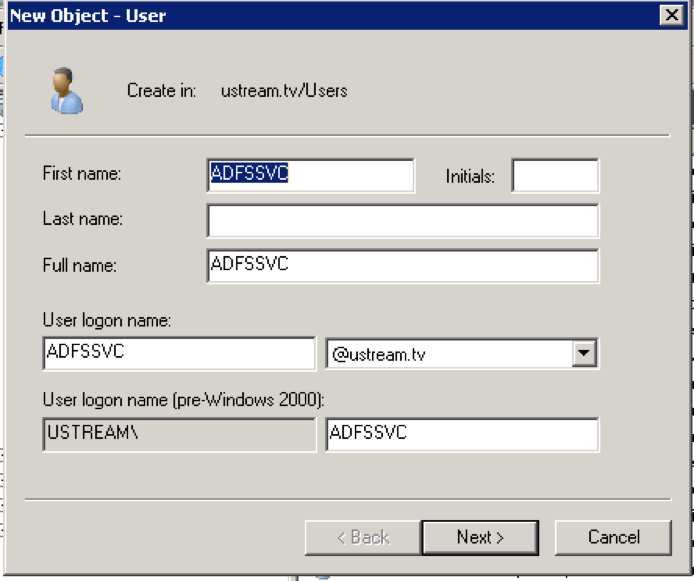Click the Next > button

tap(480, 538)
